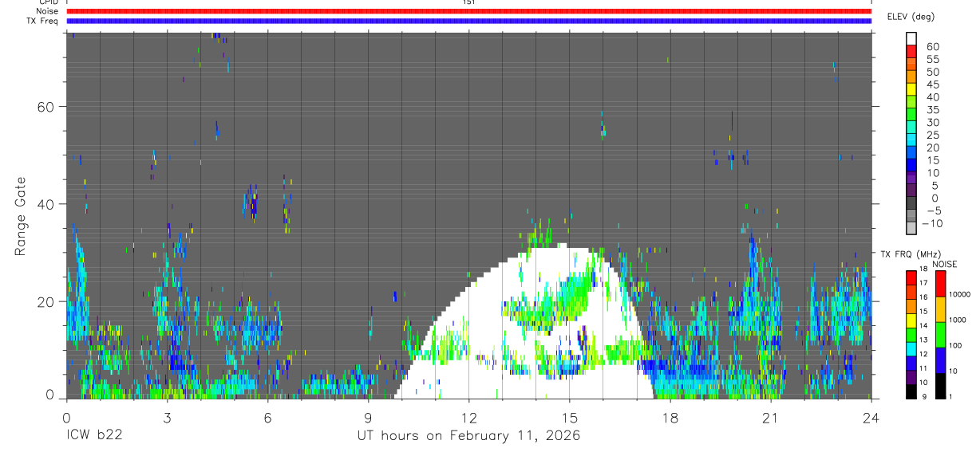Pick the yellow segment of ELEV color bar
980x452 pixels.
911,88
